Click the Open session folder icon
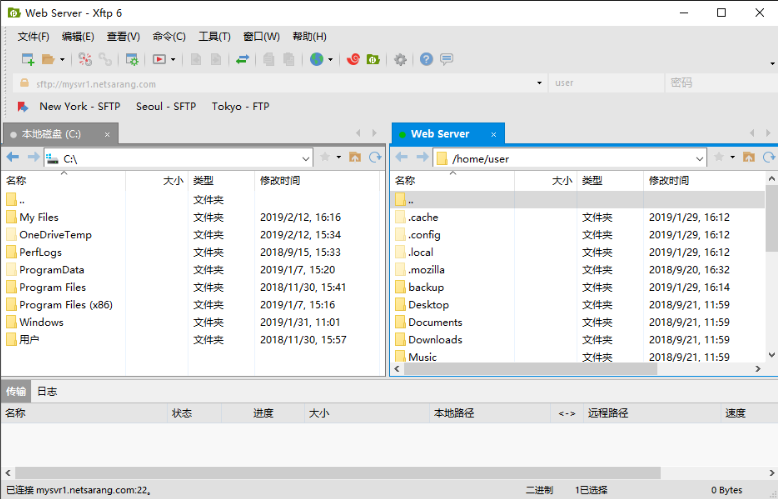The height and width of the screenshot is (499, 778). pos(48,60)
